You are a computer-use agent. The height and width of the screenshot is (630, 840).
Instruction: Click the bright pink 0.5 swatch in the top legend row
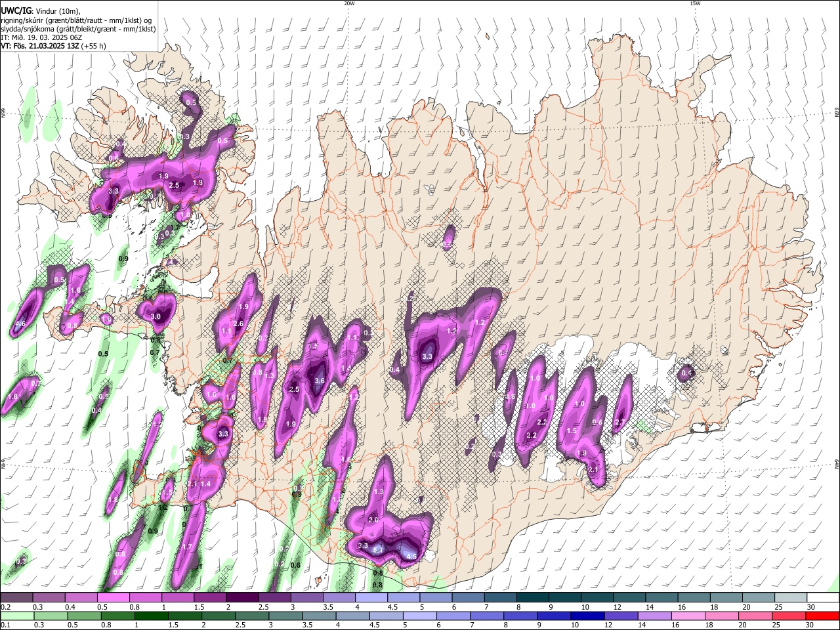click(113, 597)
